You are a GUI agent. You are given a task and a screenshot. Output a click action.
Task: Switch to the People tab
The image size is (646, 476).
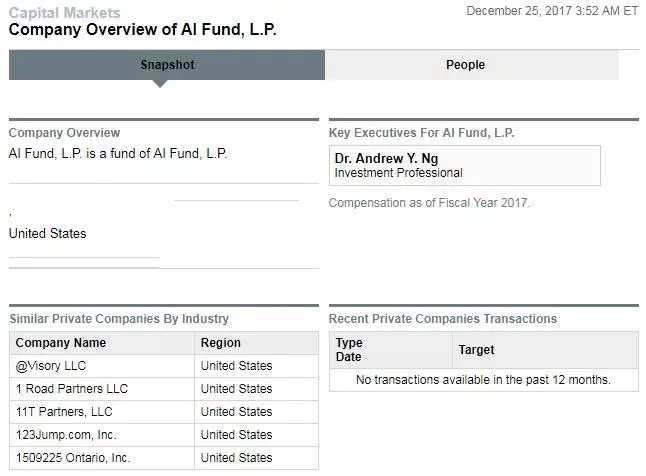coord(465,65)
